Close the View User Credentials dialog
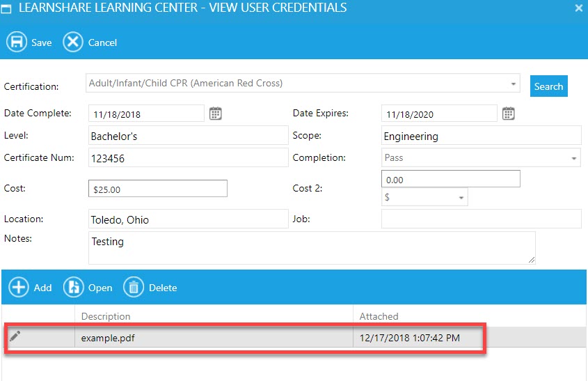The width and height of the screenshot is (588, 381). point(578,8)
